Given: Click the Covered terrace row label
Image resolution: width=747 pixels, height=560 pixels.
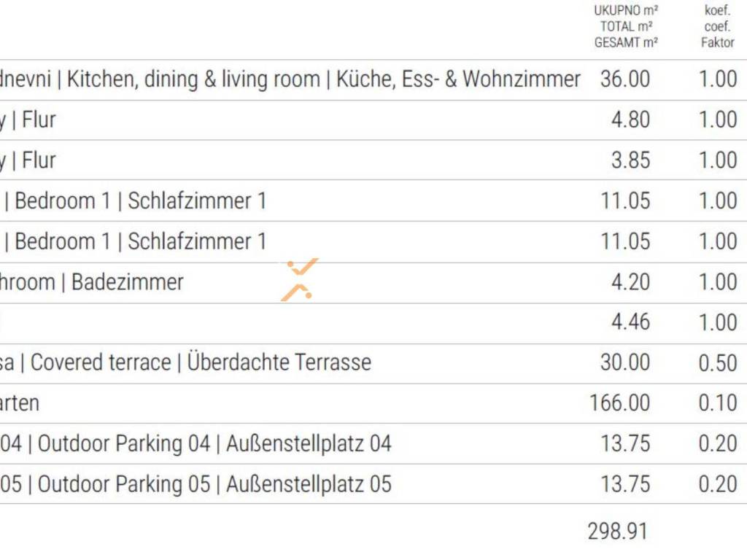Looking at the screenshot, I should point(100,362).
